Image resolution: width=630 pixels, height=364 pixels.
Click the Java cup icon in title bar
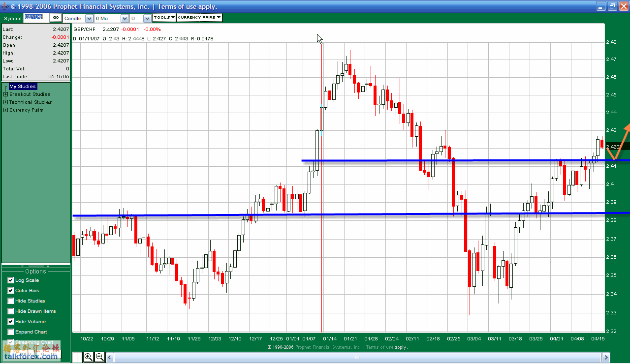[x=5, y=6]
